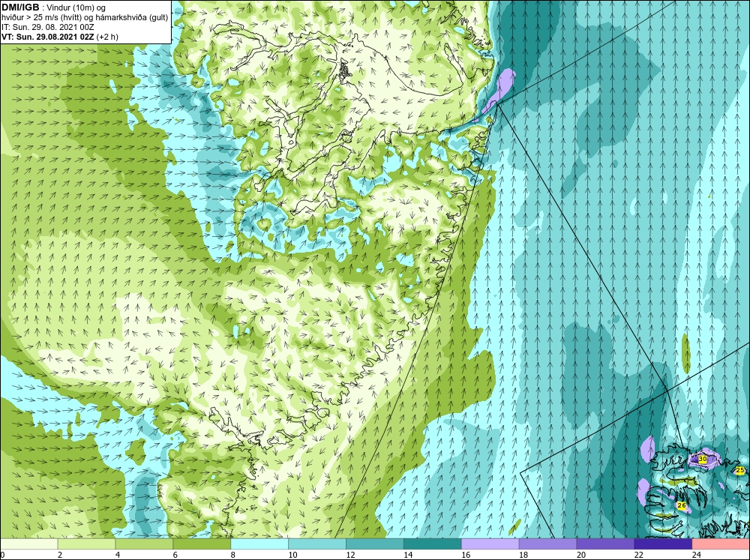Pick the 20–22 m/s violet legend swatch
Image resolution: width=750 pixels, height=560 pixels.
pos(605,544)
